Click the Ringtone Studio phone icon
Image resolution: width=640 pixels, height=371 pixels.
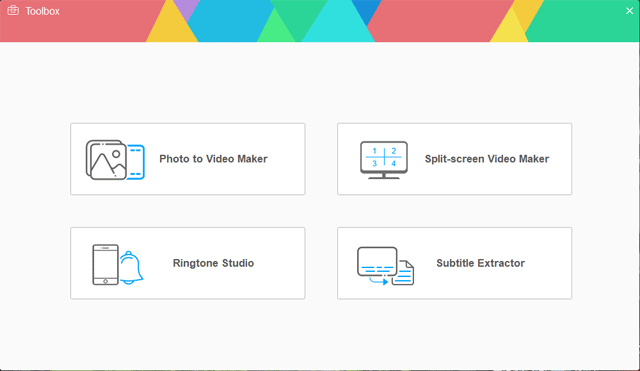(105, 264)
